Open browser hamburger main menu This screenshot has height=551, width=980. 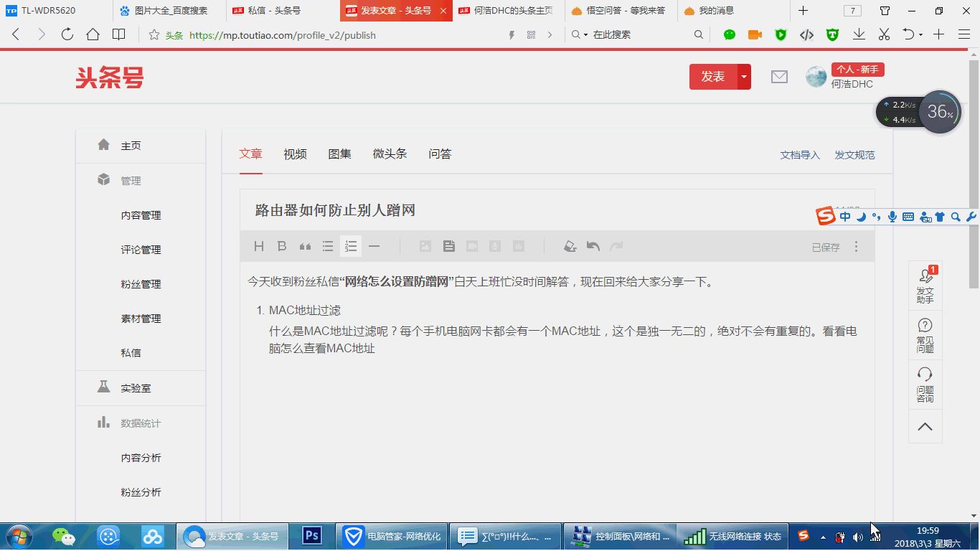click(x=964, y=34)
